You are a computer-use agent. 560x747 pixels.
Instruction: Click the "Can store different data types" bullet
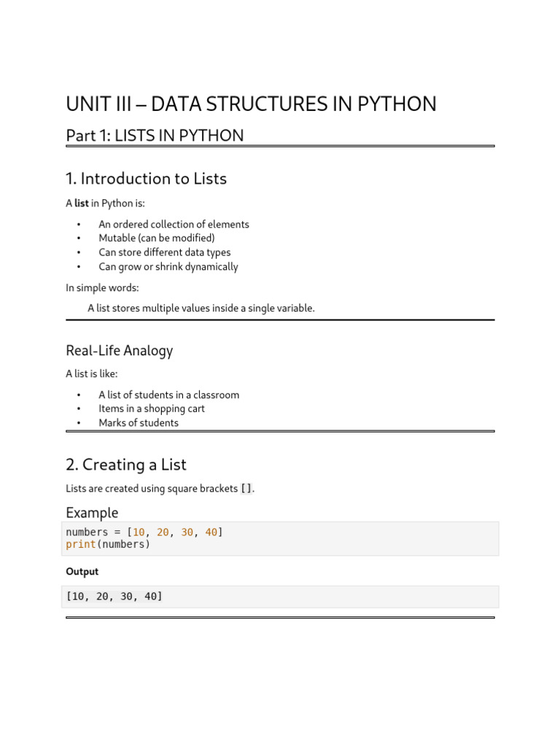165,252
